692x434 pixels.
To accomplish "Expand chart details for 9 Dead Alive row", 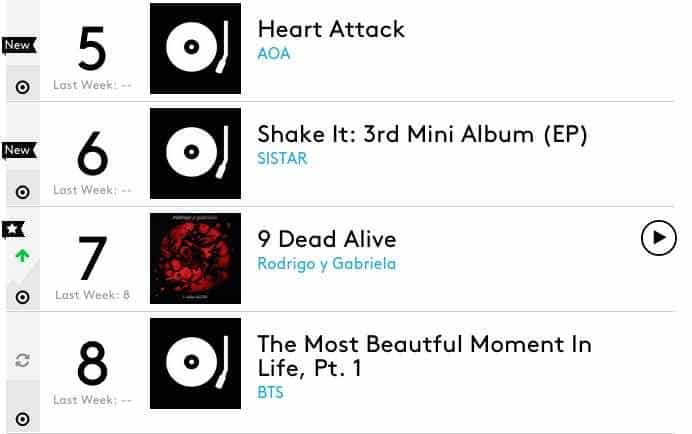I will click(22, 297).
